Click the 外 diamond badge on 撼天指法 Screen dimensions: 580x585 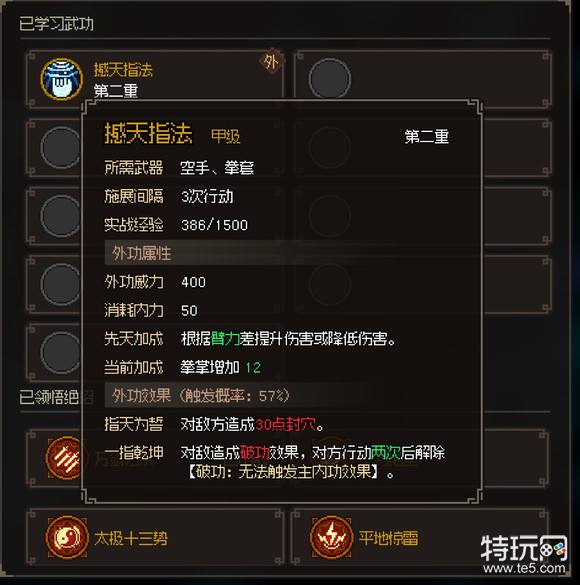coord(271,62)
